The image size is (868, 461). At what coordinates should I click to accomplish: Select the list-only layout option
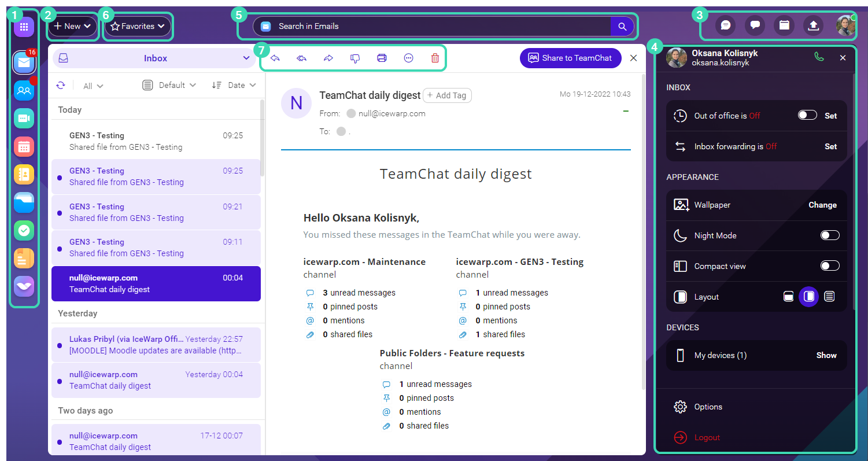tap(829, 297)
